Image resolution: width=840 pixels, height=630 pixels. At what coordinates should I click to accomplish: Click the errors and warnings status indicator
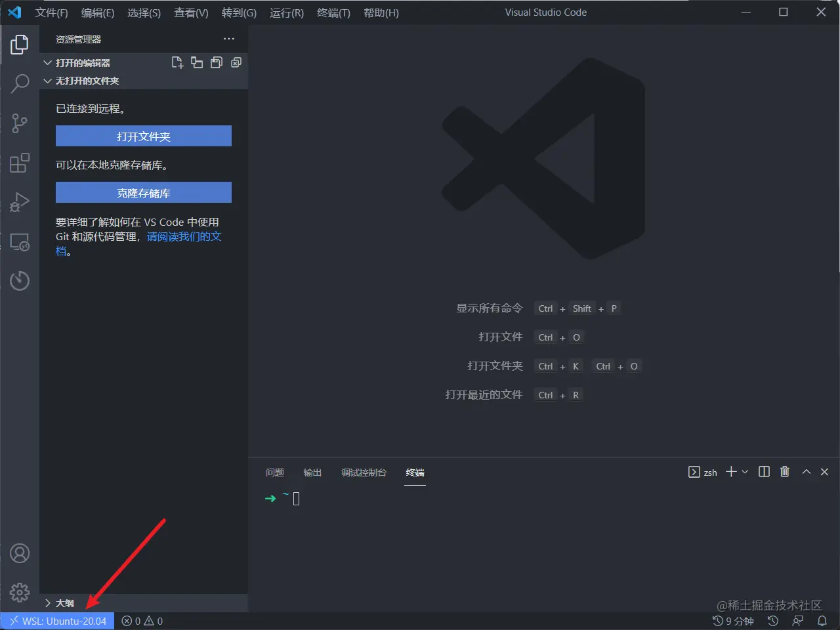pos(142,621)
